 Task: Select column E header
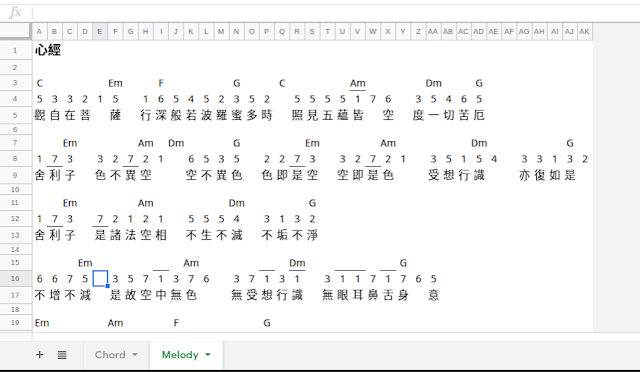100,31
